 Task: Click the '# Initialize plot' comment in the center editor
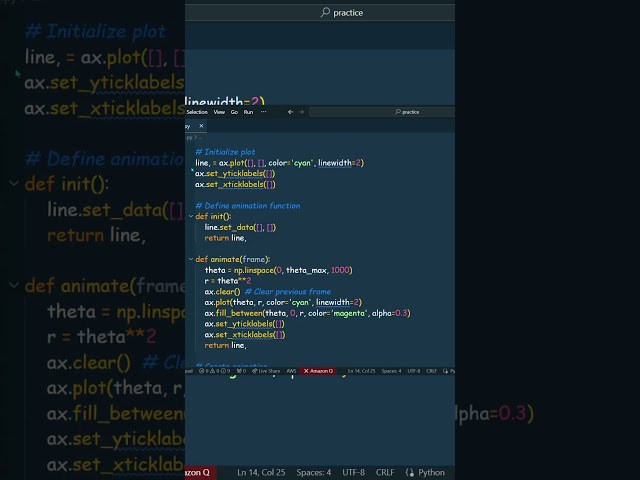click(x=225, y=152)
